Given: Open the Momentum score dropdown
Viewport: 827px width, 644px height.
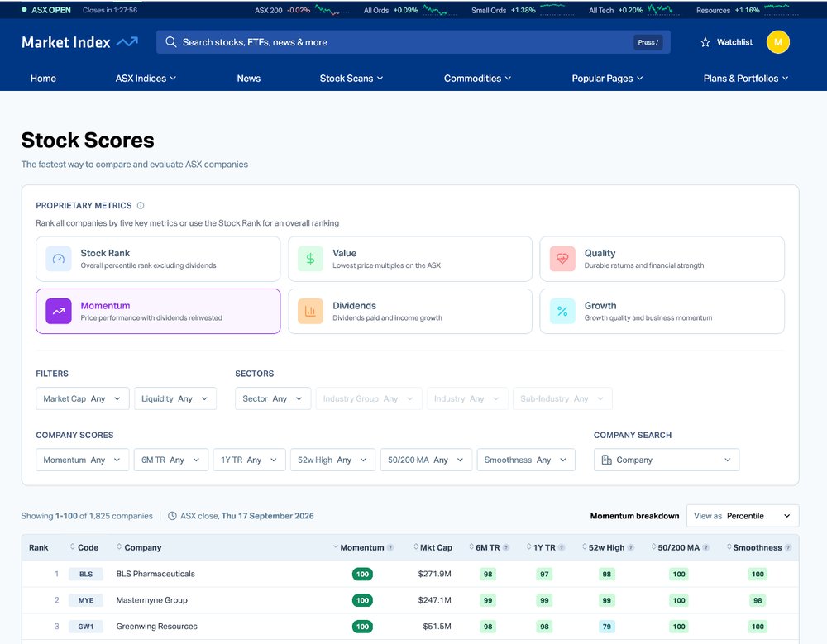Looking at the screenshot, I should point(82,460).
